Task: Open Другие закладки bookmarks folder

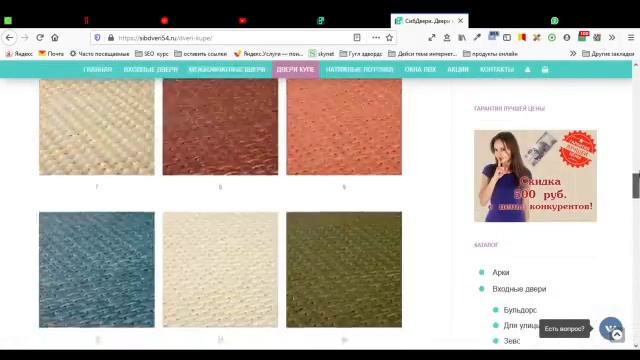Action: pyautogui.click(x=608, y=53)
